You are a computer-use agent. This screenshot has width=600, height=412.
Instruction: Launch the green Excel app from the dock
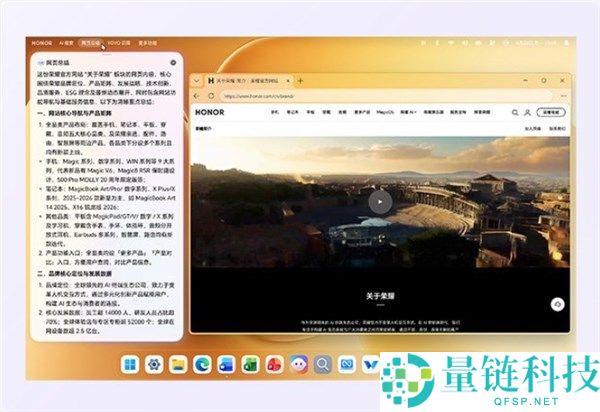pyautogui.click(x=251, y=365)
